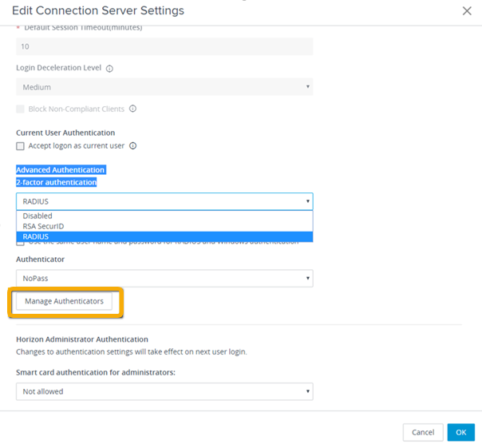Choose RSA SecurID option in list

[43, 226]
